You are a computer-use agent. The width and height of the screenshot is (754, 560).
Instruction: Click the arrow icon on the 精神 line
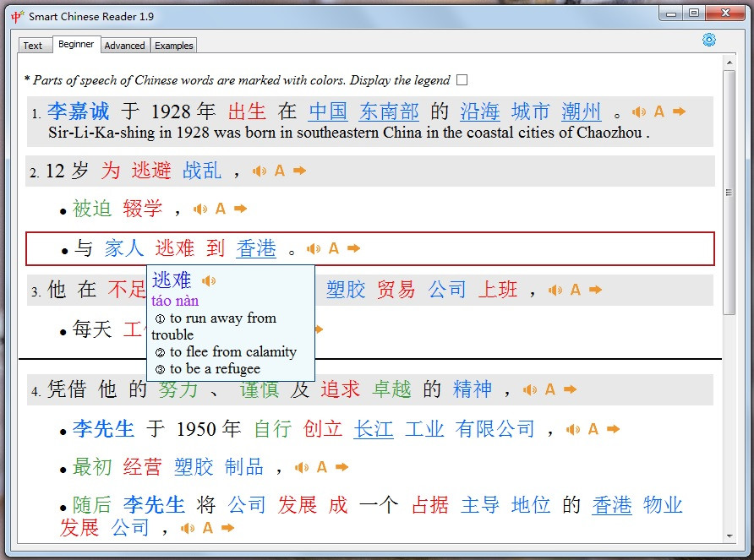pos(571,389)
